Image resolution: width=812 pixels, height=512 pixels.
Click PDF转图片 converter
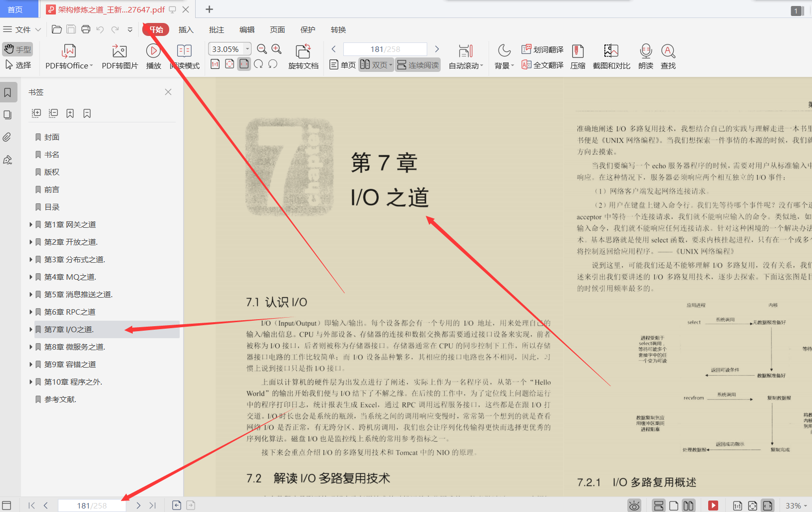click(120, 57)
